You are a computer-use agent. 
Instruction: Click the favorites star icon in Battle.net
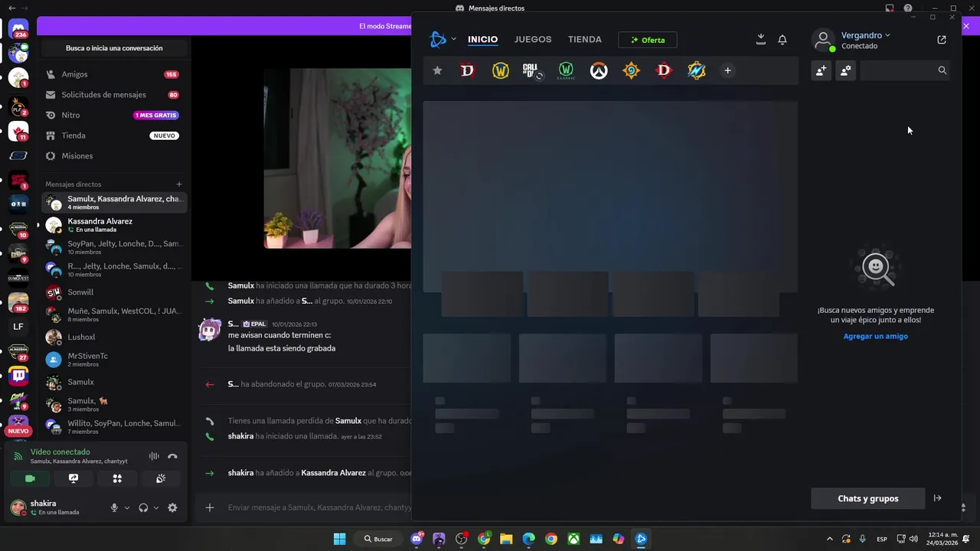point(437,70)
